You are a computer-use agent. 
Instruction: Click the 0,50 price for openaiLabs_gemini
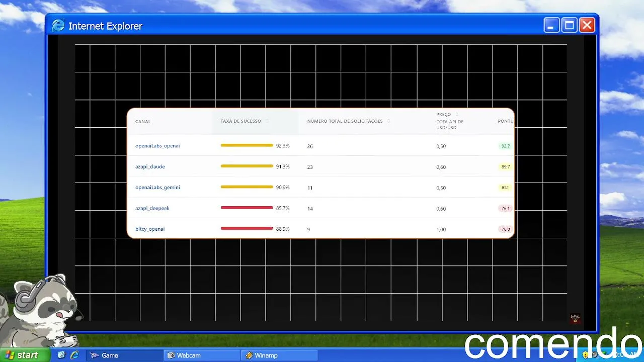pos(441,188)
